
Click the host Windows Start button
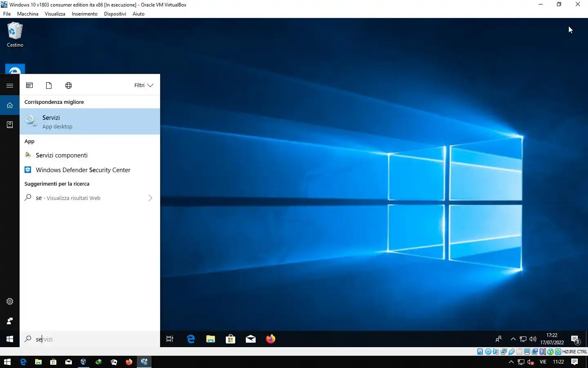[7, 362]
